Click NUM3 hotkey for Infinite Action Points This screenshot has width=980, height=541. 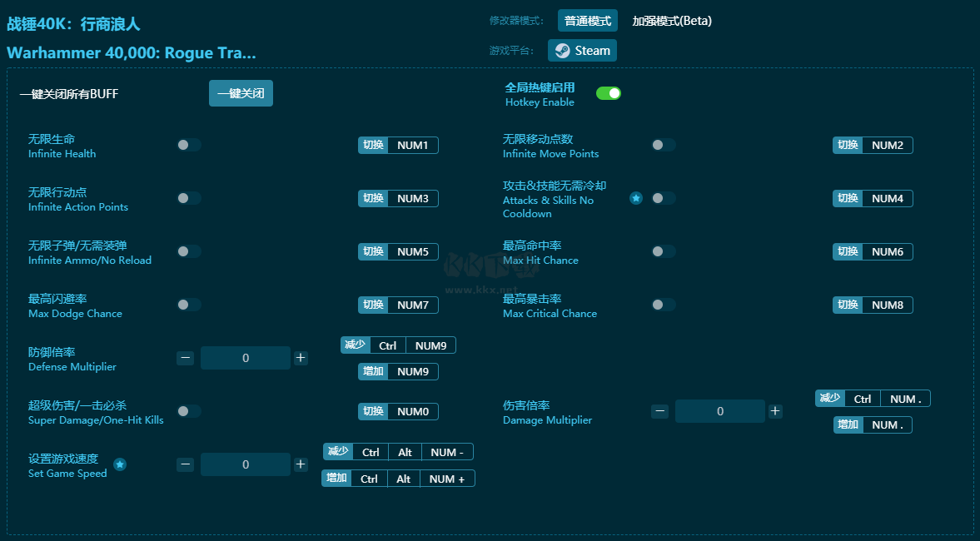[x=412, y=198]
